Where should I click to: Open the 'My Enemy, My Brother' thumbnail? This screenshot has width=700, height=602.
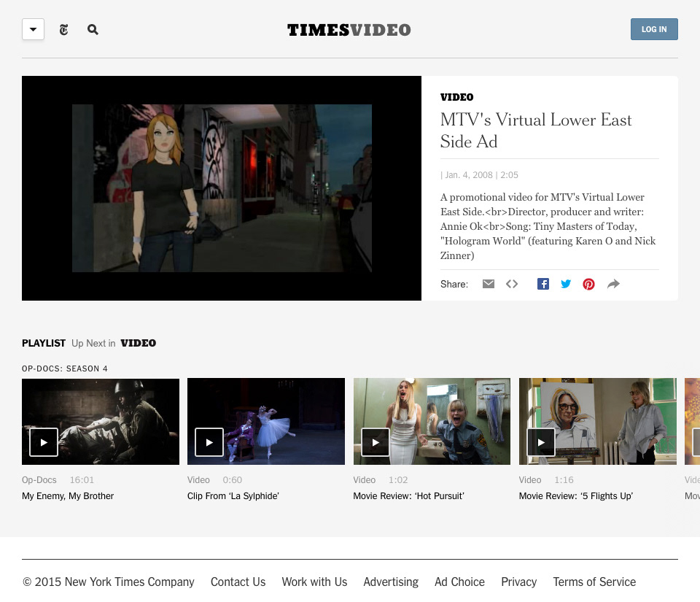click(101, 422)
